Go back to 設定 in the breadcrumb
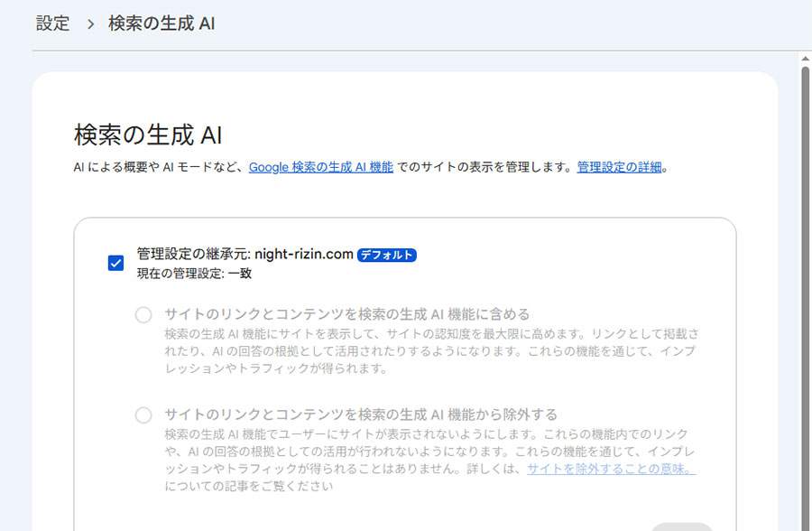 click(53, 23)
